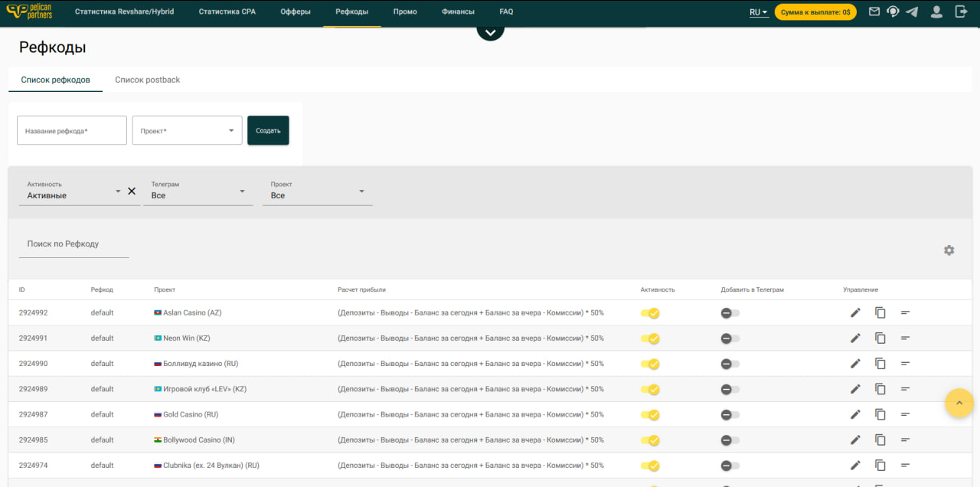Expand the Телеграм filter dropdown
The image size is (980, 487).
[x=198, y=191]
